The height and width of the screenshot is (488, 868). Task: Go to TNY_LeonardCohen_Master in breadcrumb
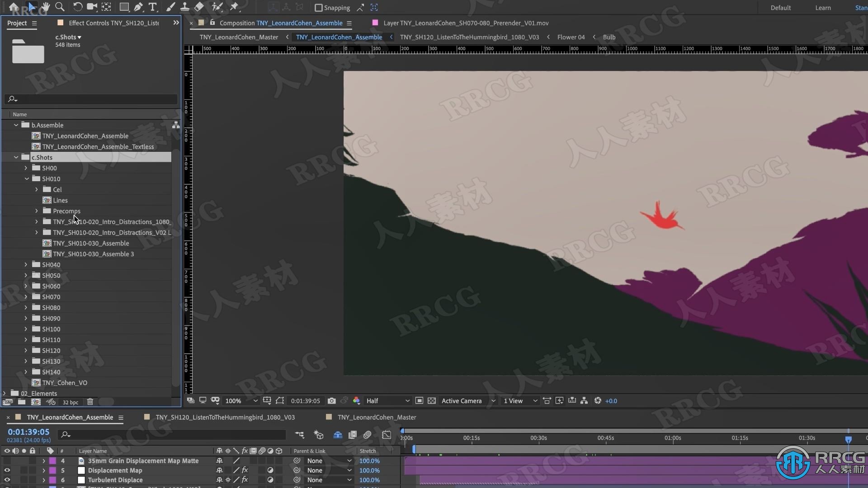tap(239, 37)
